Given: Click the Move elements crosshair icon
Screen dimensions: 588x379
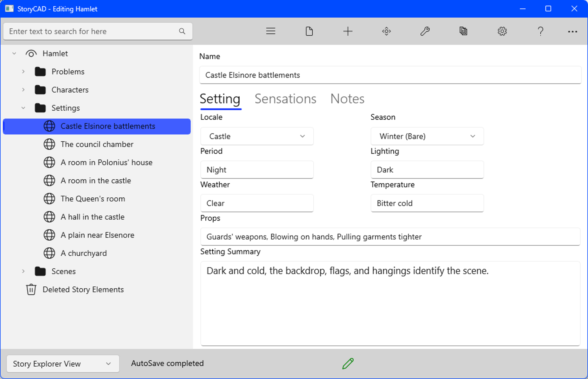Looking at the screenshot, I should point(386,31).
